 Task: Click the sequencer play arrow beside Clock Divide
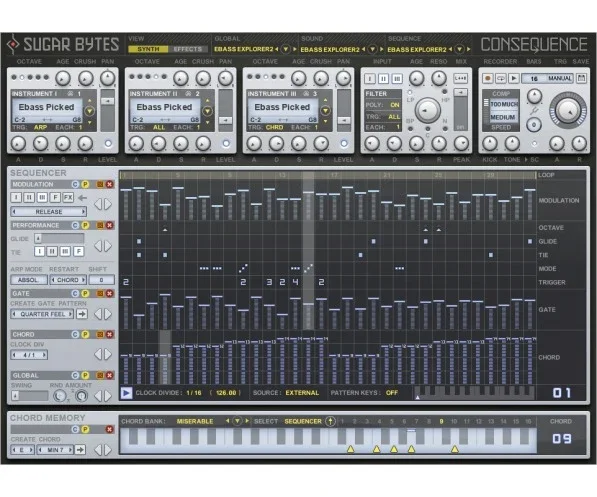coord(126,393)
